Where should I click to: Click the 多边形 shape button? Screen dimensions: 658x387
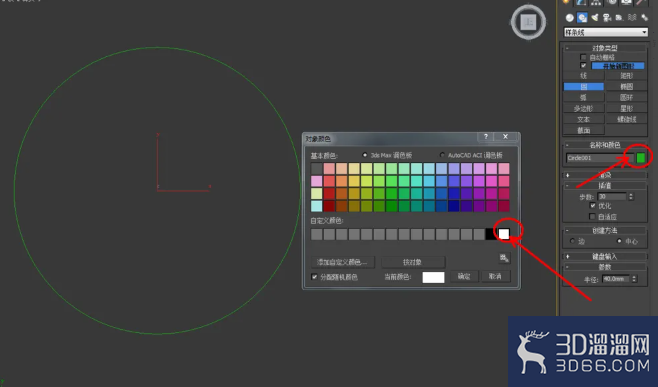click(x=584, y=108)
